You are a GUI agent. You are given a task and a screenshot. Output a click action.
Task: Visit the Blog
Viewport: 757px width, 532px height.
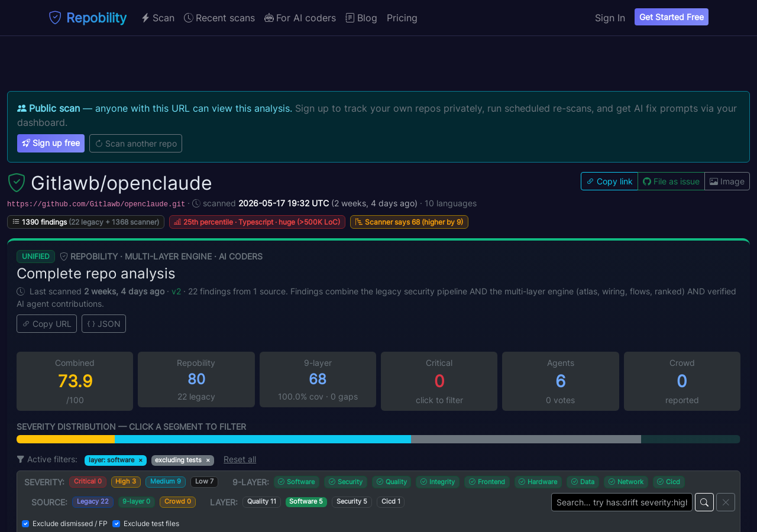tap(361, 18)
